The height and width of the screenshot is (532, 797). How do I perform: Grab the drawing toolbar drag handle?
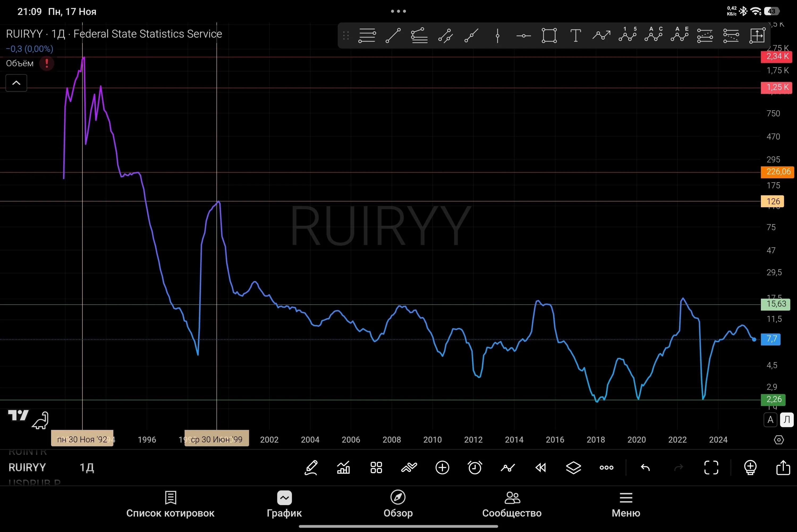tap(346, 35)
